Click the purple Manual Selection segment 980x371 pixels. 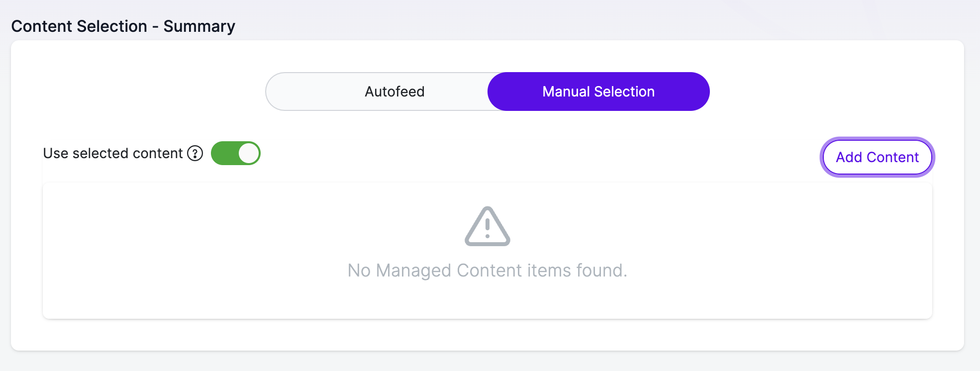(598, 92)
